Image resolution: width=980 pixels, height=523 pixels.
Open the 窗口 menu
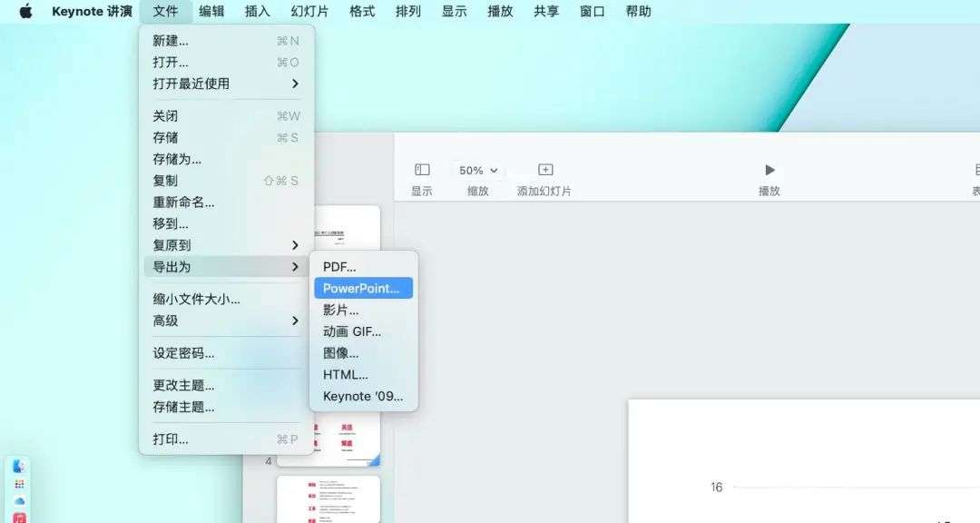592,11
